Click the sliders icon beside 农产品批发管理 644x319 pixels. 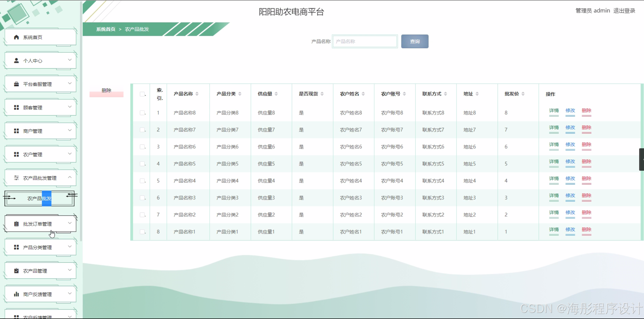point(16,178)
